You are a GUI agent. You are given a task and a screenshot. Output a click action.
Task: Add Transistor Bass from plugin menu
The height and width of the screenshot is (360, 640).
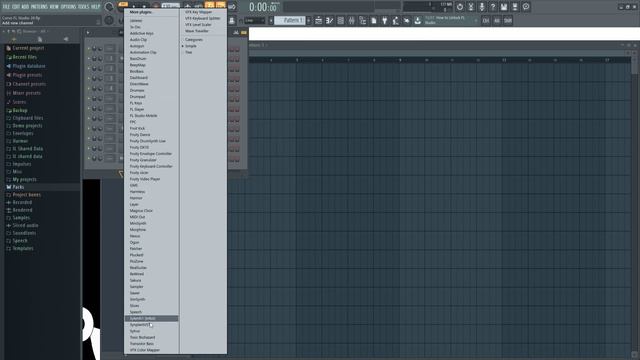point(142,344)
